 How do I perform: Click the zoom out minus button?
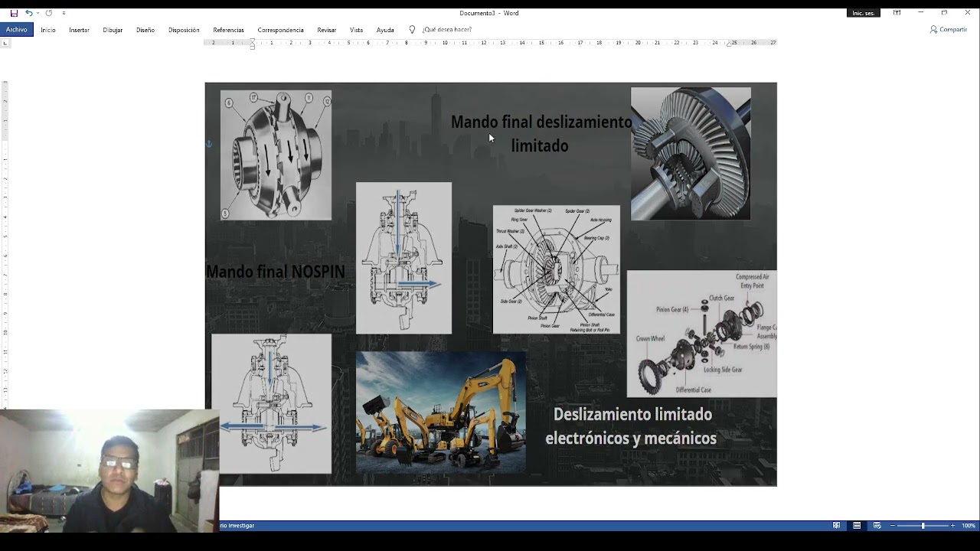pyautogui.click(x=893, y=526)
